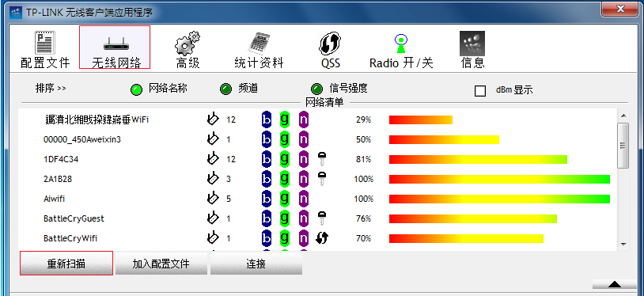Viewport: 644px width, 296px height.
Task: Select network 2A1B28
Action: coord(58,179)
